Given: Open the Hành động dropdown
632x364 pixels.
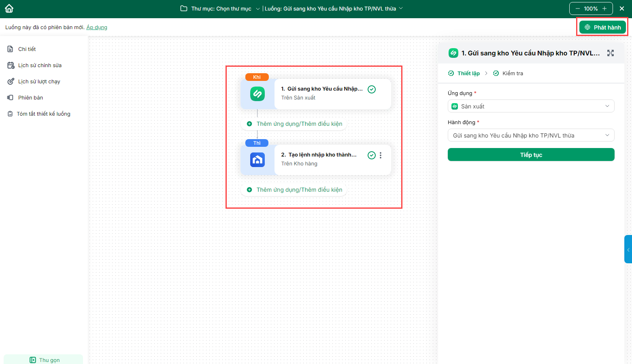Looking at the screenshot, I should click(531, 135).
